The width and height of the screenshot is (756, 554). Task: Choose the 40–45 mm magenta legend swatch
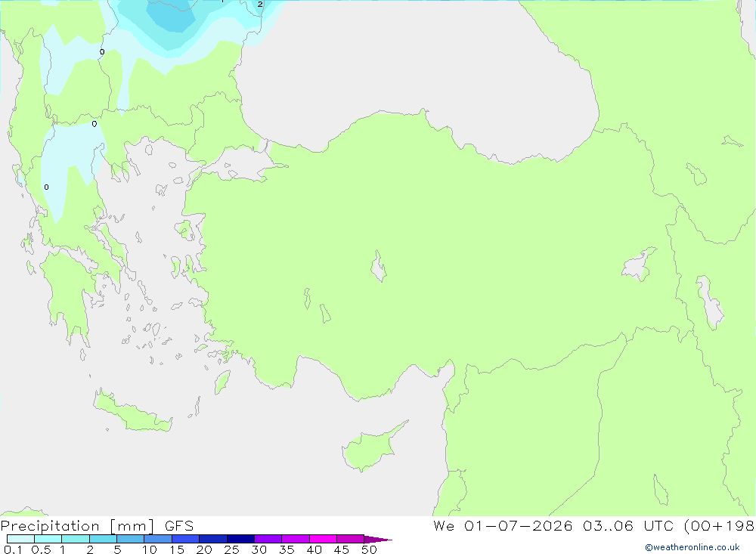pyautogui.click(x=323, y=539)
